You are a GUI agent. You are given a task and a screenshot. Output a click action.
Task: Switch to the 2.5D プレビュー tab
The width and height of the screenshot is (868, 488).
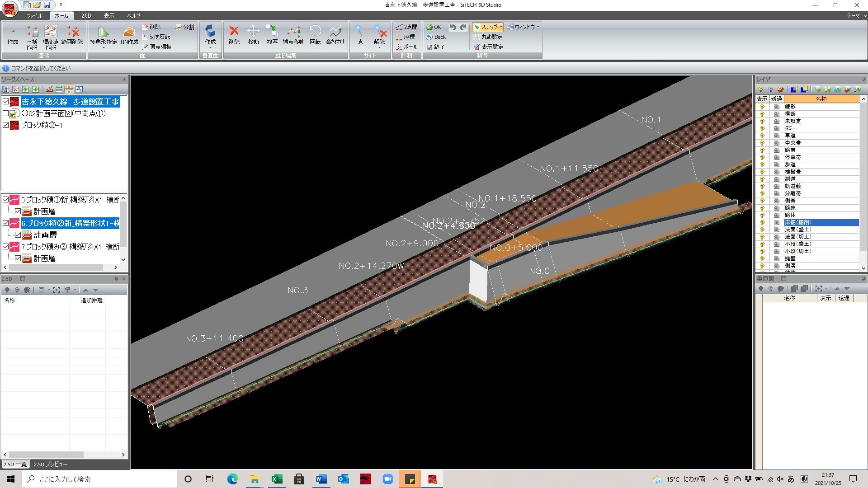tap(51, 464)
